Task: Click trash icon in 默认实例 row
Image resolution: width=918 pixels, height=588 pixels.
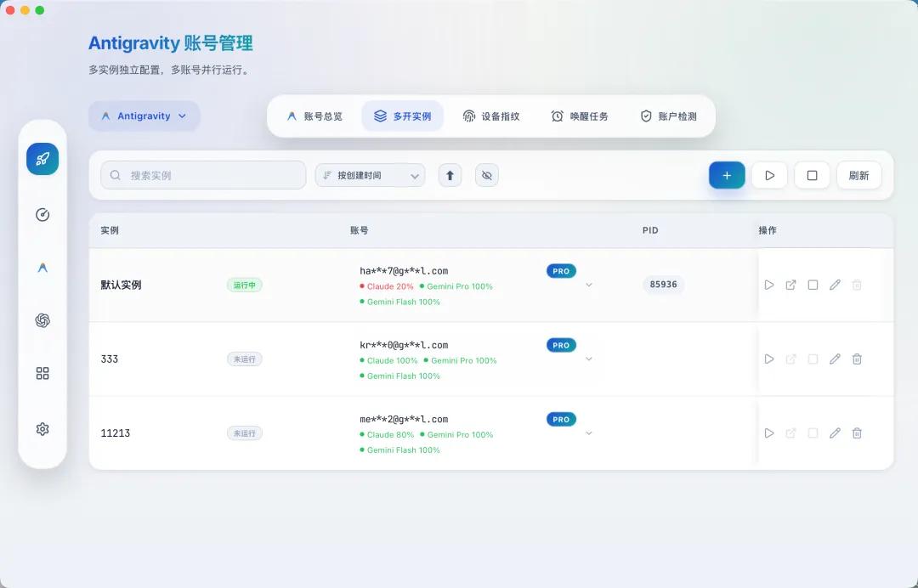Action: pyautogui.click(x=857, y=285)
